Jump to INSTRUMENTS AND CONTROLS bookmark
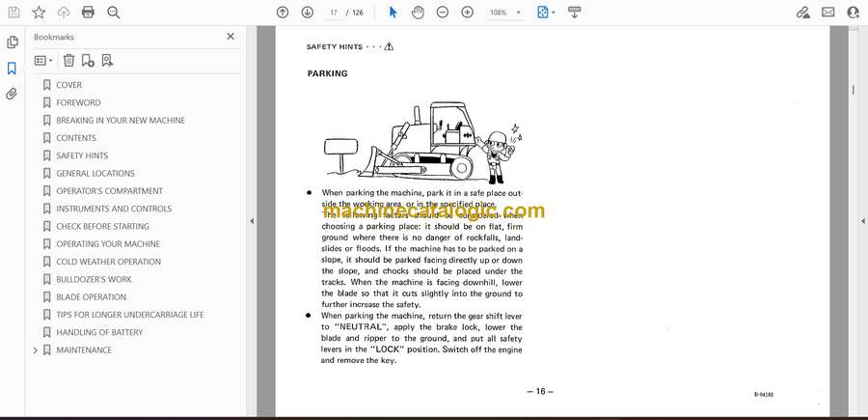 [114, 209]
